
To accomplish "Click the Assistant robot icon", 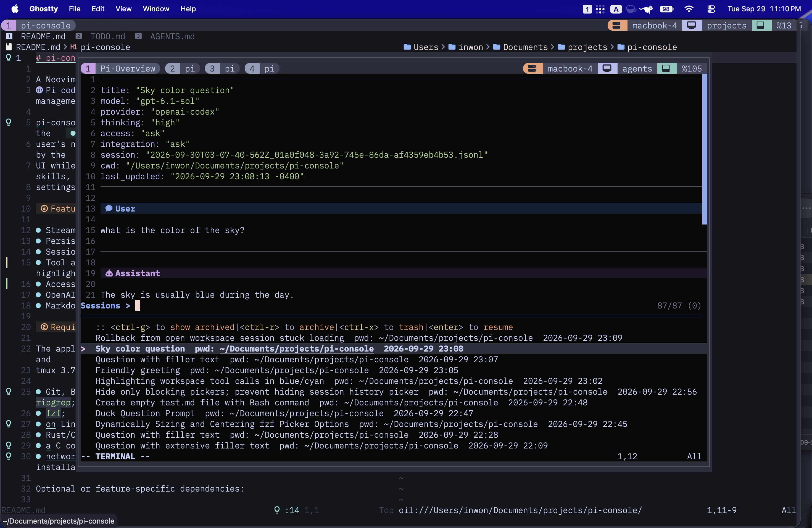I will coord(109,273).
